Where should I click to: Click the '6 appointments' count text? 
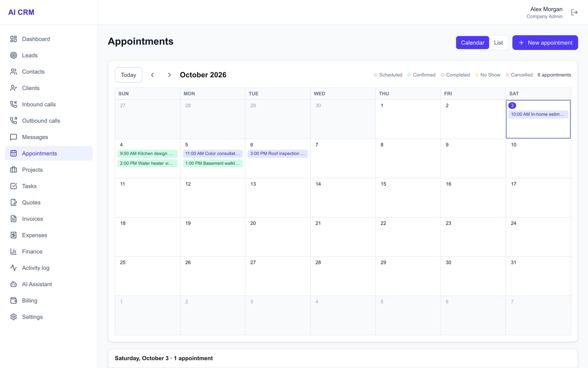pos(554,75)
